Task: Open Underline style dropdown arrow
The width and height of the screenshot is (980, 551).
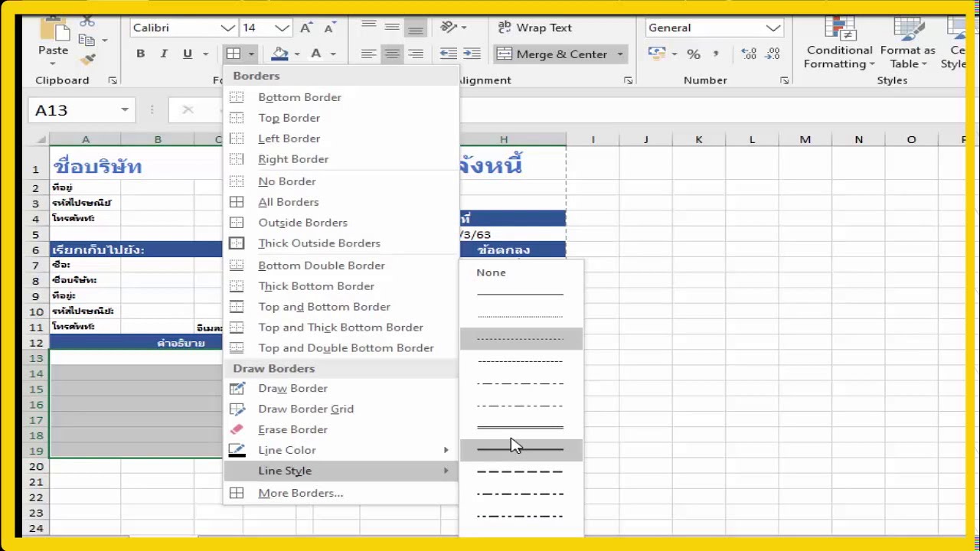Action: tap(205, 54)
